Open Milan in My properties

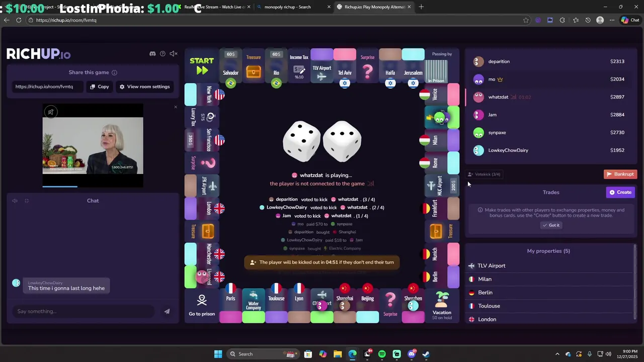click(549, 279)
